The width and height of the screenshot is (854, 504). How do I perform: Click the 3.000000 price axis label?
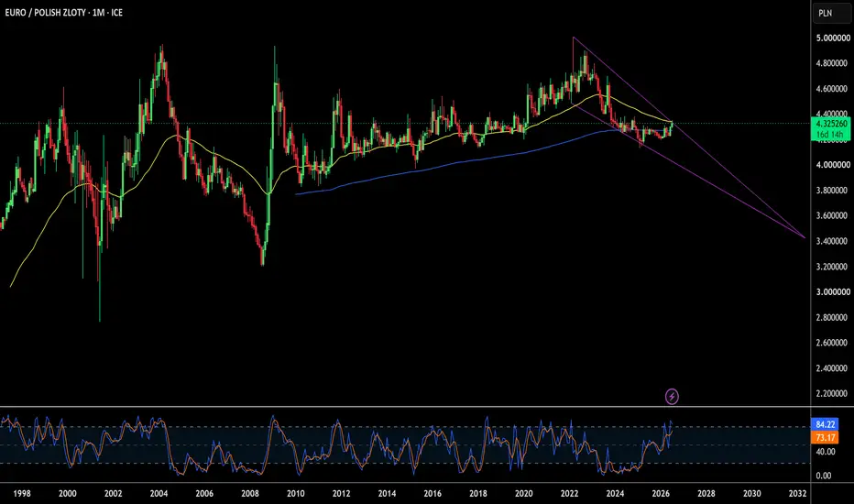click(x=833, y=292)
